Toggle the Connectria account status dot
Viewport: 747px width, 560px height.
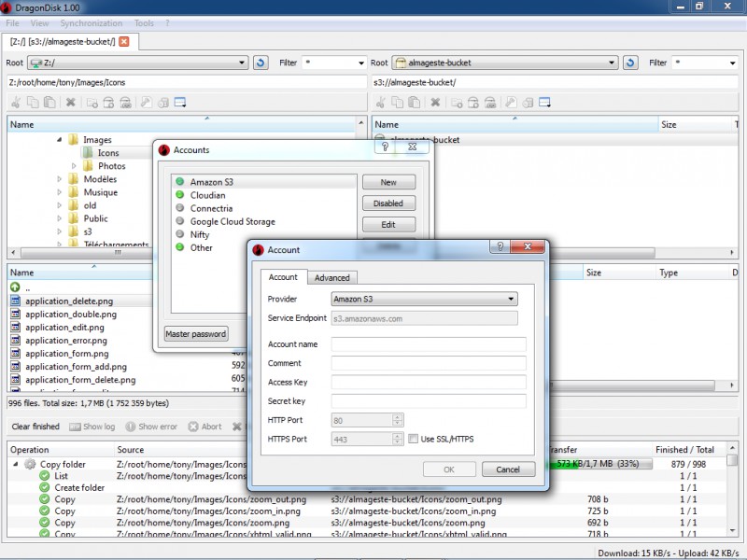(180, 207)
